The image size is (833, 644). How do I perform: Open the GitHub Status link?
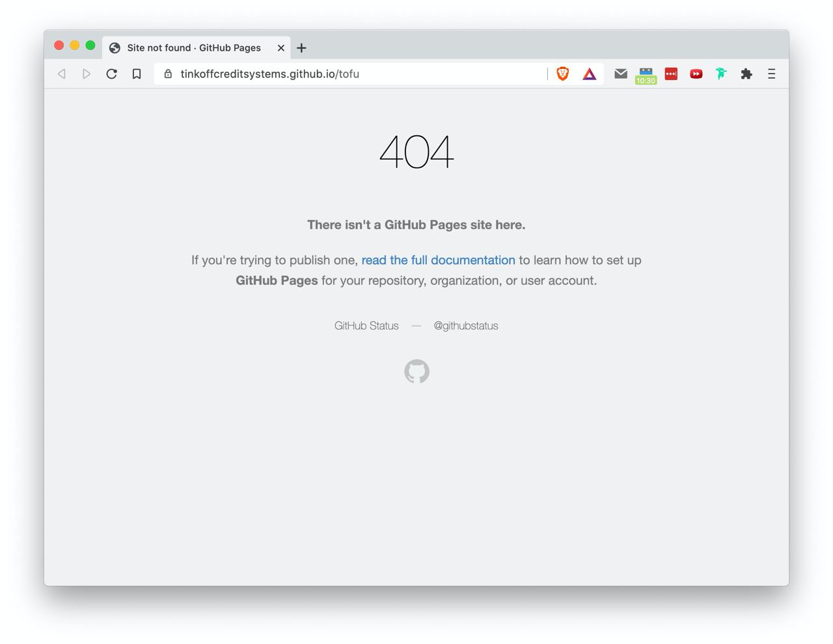[366, 326]
